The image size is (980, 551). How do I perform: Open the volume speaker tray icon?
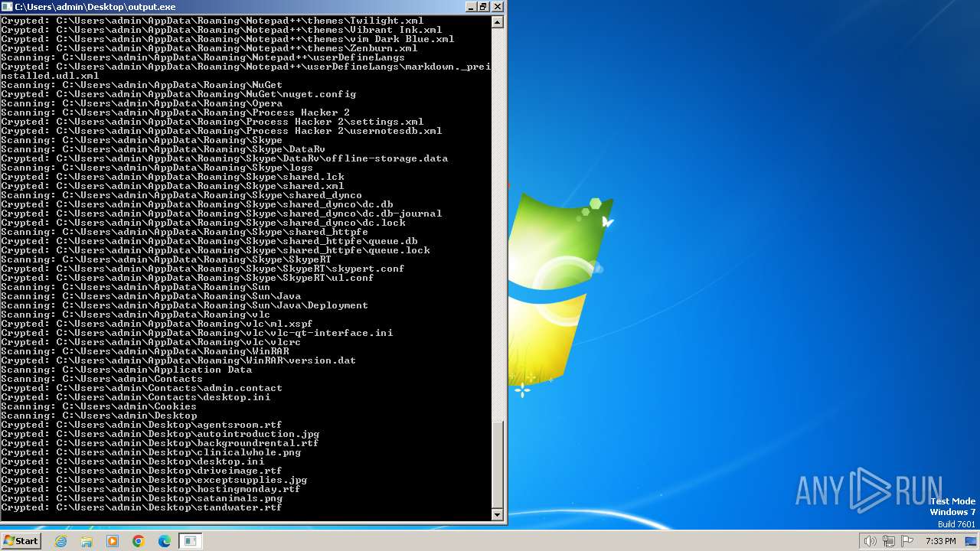[870, 541]
